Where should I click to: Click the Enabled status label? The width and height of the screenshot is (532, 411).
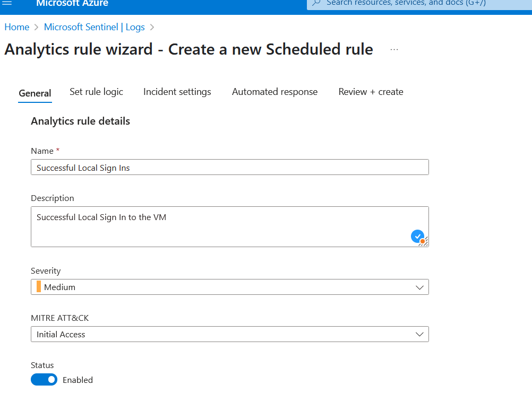[x=78, y=380]
